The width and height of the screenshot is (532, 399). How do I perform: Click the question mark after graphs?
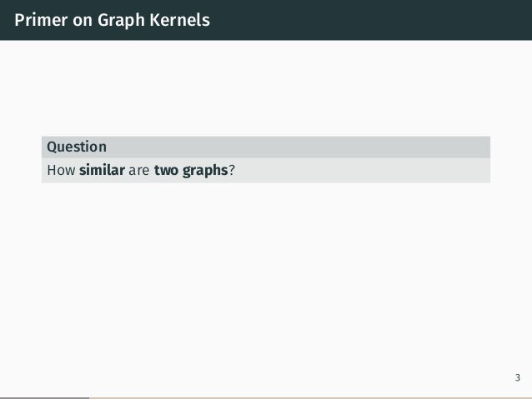(x=231, y=170)
